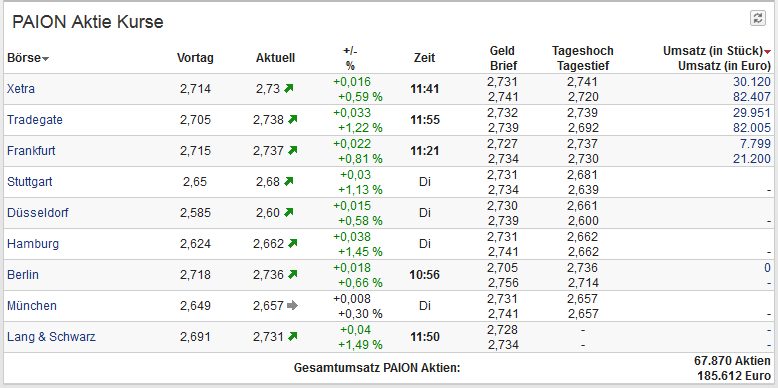
Task: Click the green trend arrow for Tradegate
Action: 293,119
